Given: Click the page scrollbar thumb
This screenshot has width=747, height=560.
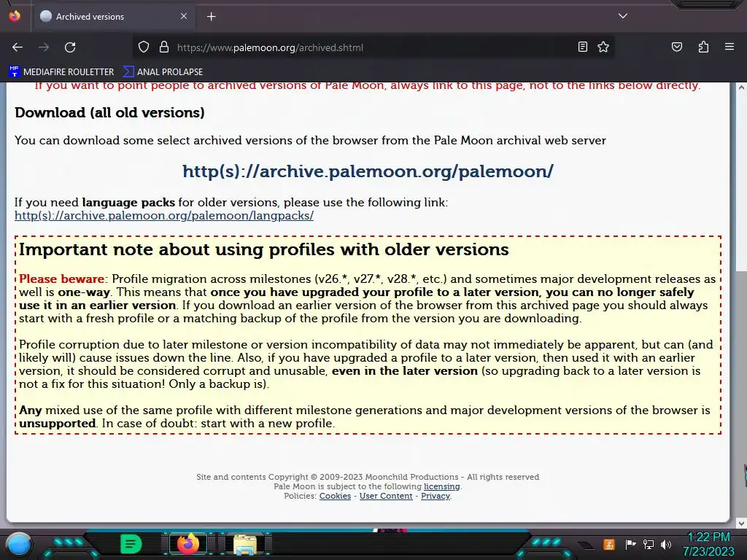Looking at the screenshot, I should pos(741,181).
